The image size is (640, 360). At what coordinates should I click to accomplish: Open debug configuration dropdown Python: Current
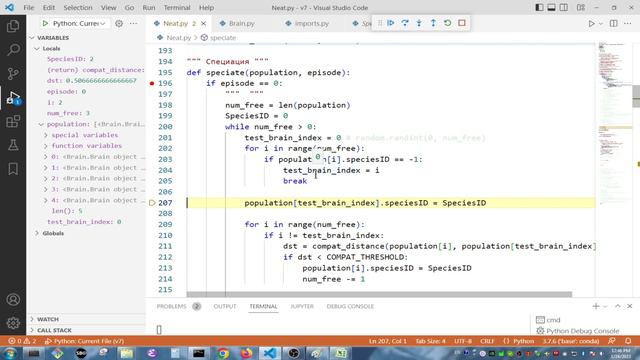click(x=79, y=23)
